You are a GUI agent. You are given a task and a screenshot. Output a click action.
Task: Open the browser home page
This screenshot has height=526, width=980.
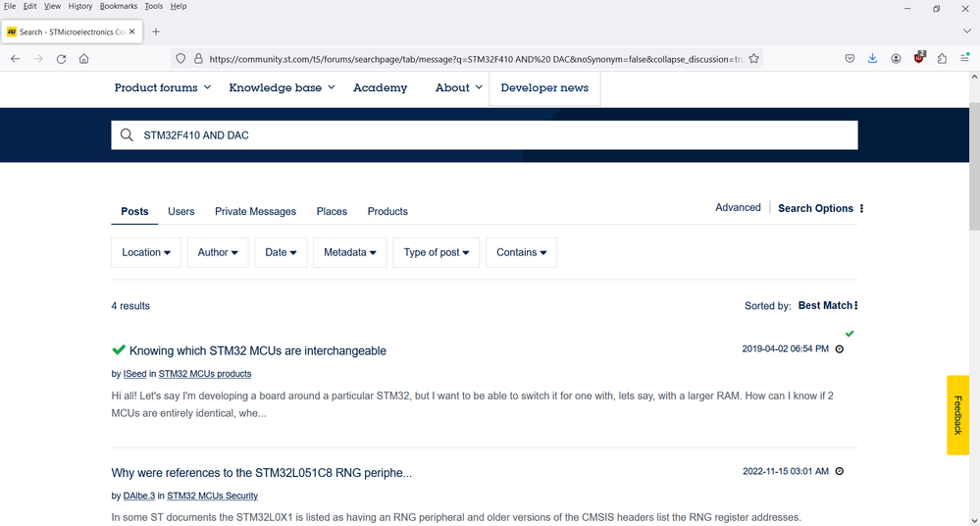[x=83, y=59]
